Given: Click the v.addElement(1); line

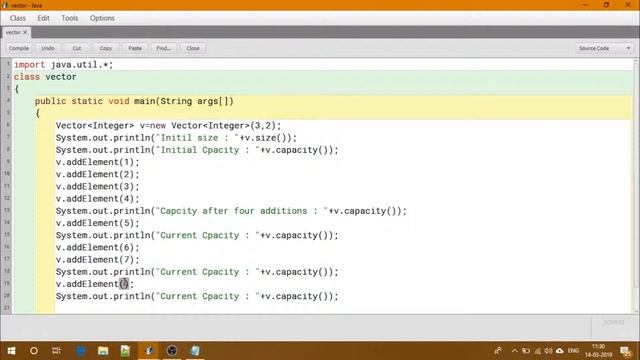Looking at the screenshot, I should 98,162.
